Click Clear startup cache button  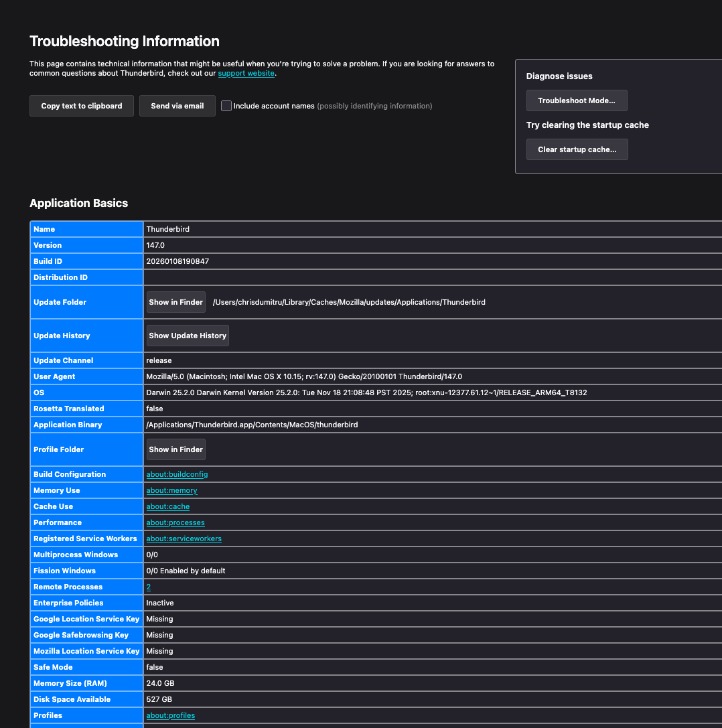pyautogui.click(x=577, y=149)
